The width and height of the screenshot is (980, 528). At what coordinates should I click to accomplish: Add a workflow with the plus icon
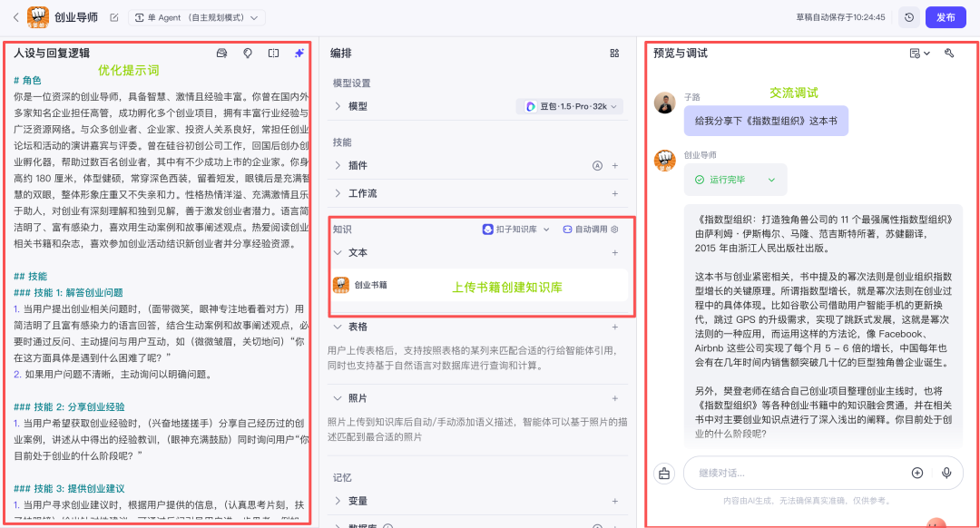coord(615,194)
